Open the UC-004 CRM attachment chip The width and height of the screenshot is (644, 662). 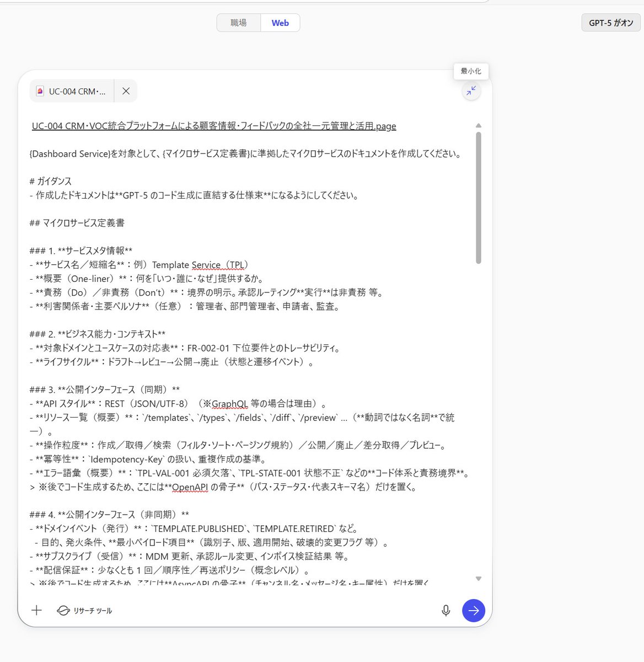(x=72, y=91)
